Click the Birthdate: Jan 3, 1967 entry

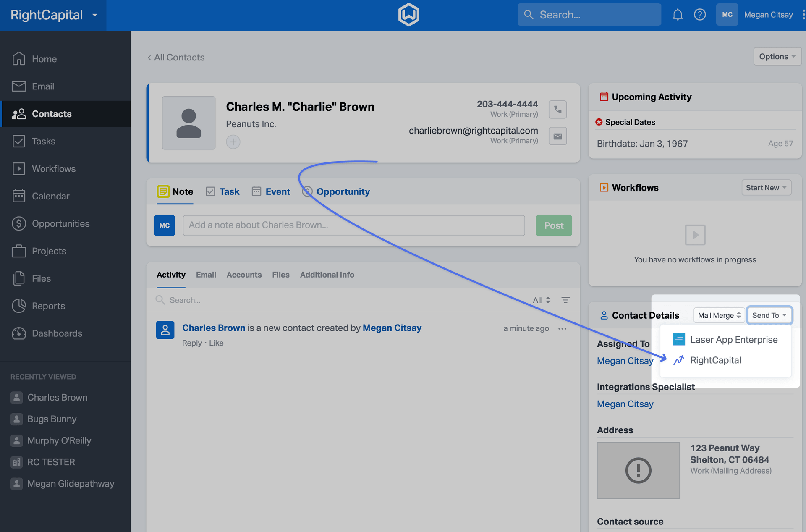[642, 144]
